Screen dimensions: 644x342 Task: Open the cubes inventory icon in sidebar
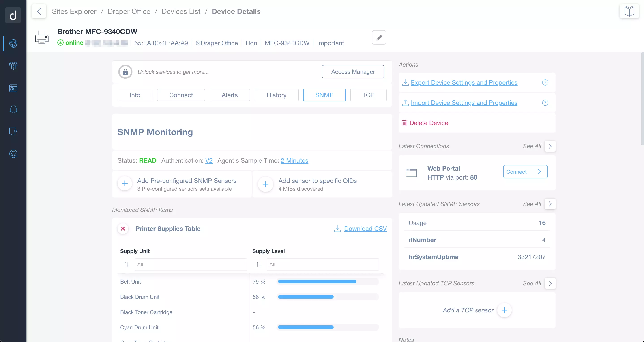[x=13, y=66]
